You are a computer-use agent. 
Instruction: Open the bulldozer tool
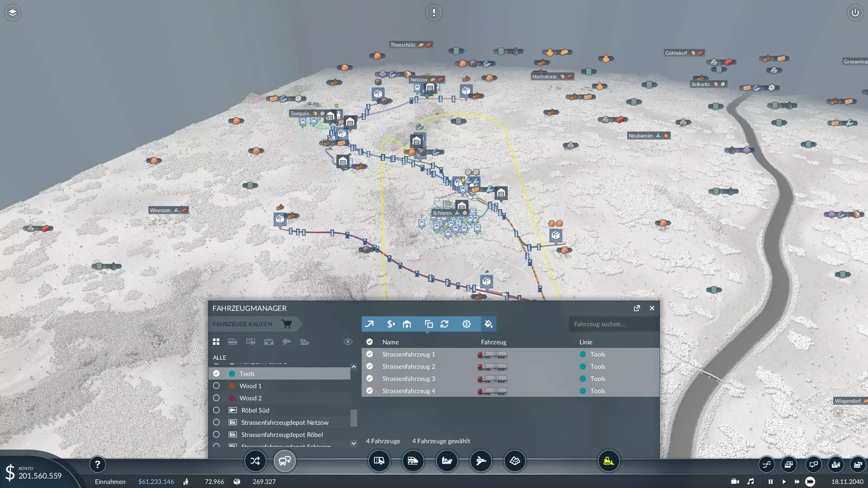click(x=609, y=461)
